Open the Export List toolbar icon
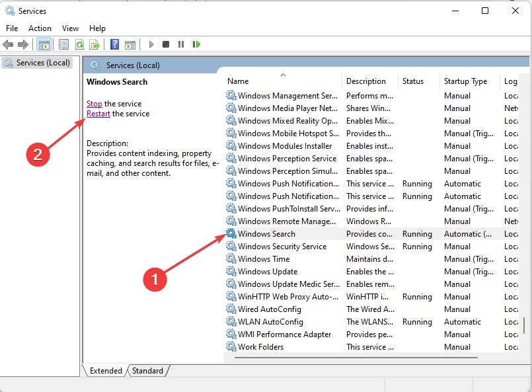Image resolution: width=532 pixels, height=392 pixels. tap(95, 44)
